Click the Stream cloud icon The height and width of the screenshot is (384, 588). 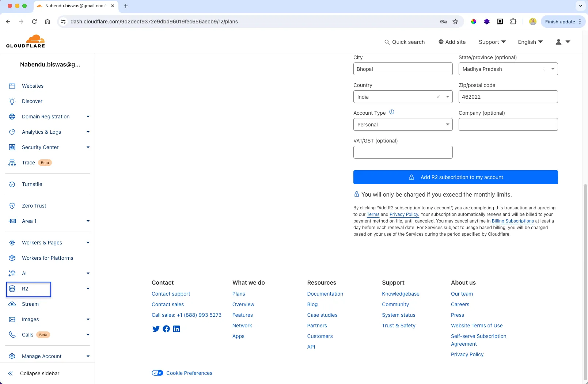click(x=12, y=304)
